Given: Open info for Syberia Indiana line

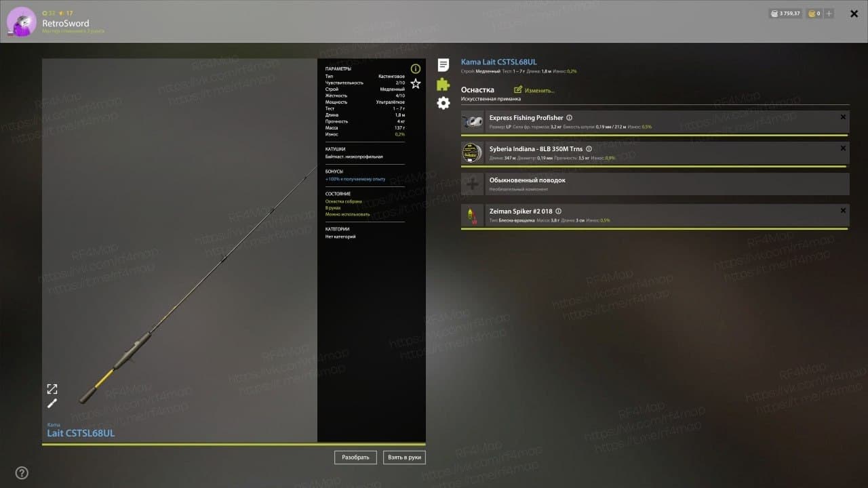Looking at the screenshot, I should 589,149.
